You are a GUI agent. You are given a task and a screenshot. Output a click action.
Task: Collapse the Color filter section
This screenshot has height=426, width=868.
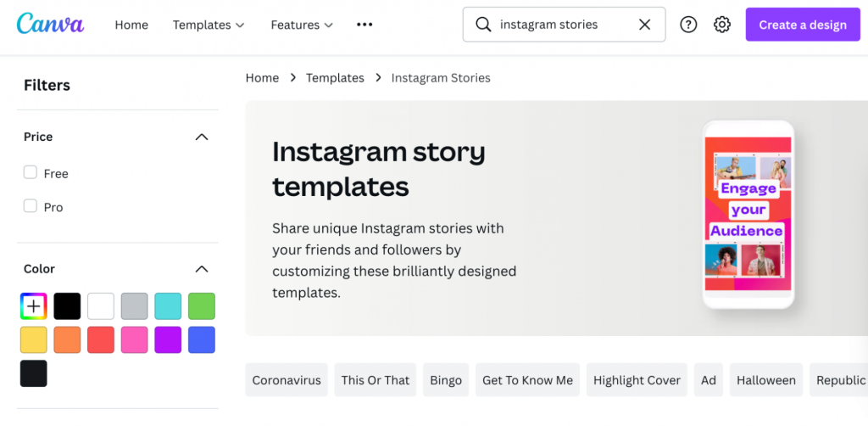202,269
